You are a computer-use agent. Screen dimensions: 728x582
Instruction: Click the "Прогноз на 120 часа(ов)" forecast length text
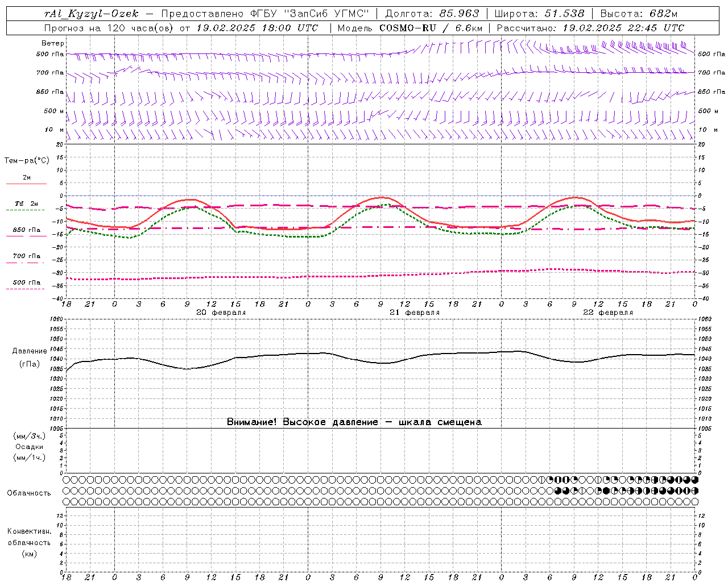click(110, 28)
